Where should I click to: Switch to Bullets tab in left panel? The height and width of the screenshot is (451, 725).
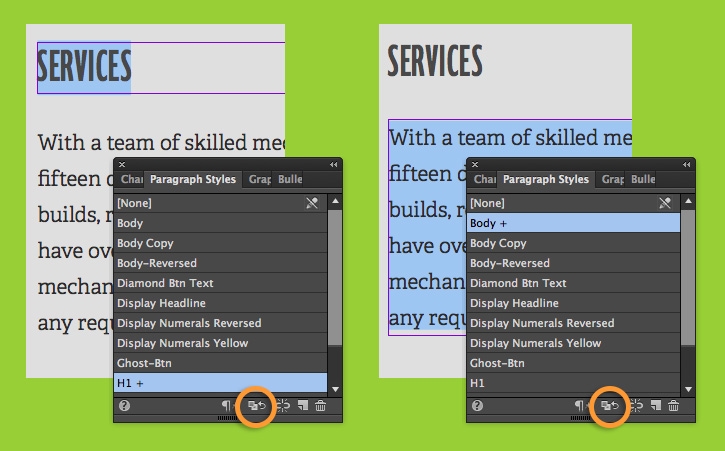click(x=290, y=179)
